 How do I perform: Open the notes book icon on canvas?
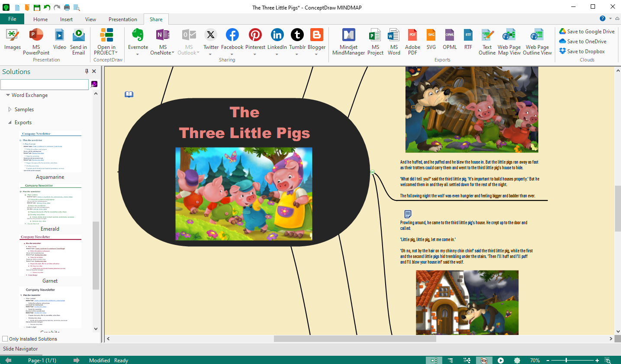coord(129,94)
